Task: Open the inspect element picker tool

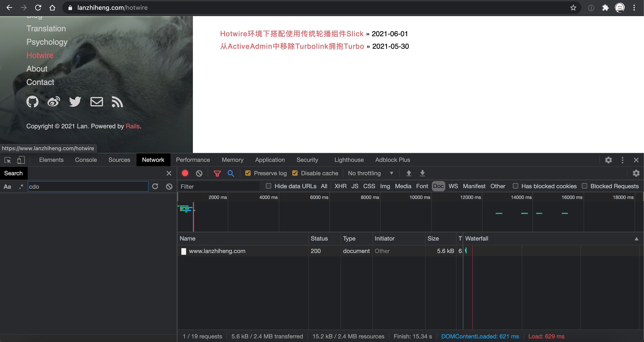Action: point(8,160)
